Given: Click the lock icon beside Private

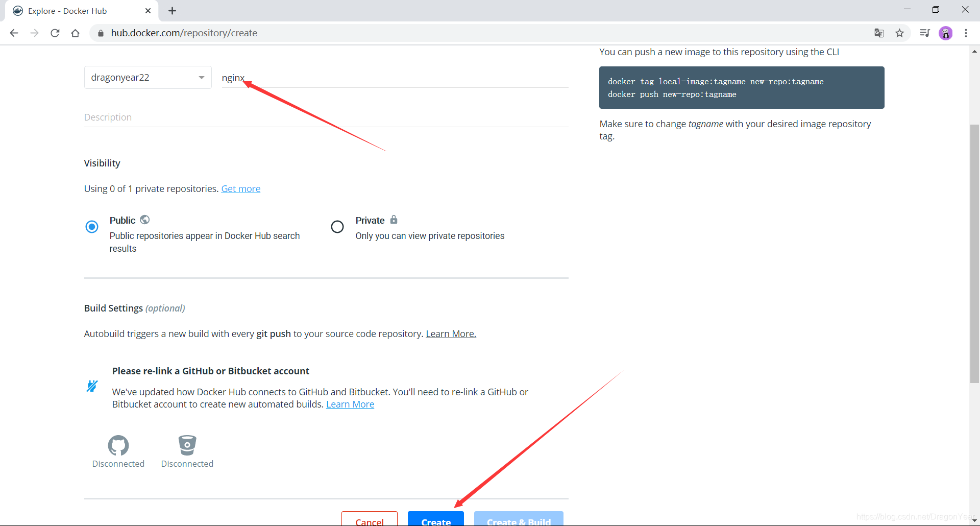Looking at the screenshot, I should pyautogui.click(x=394, y=220).
